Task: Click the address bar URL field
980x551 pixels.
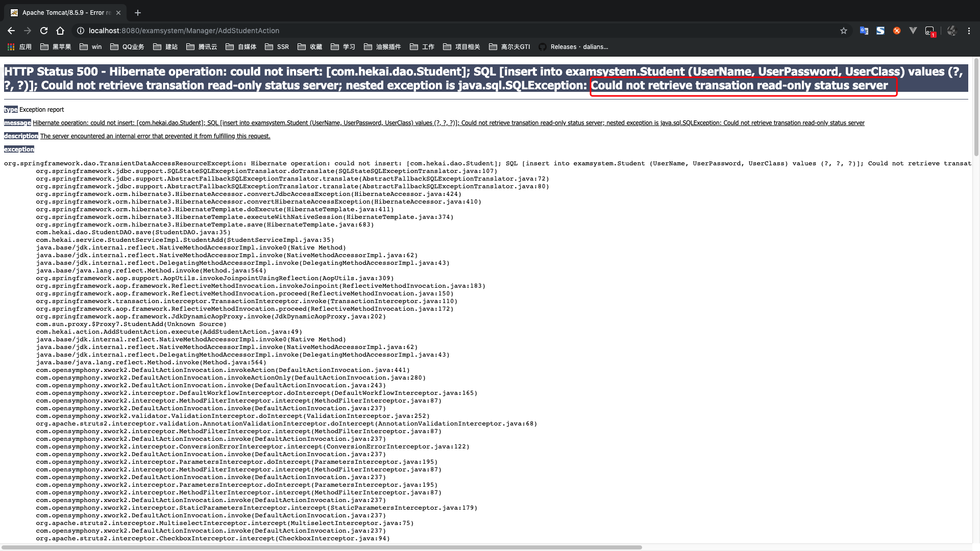Action: (459, 31)
